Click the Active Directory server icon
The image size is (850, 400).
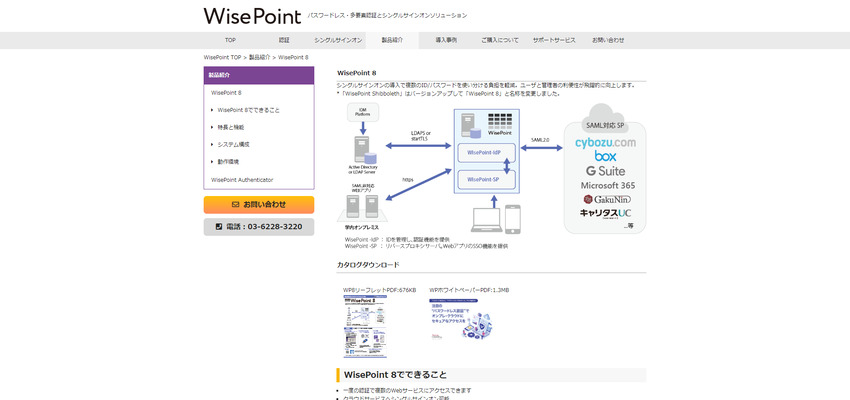click(x=365, y=150)
